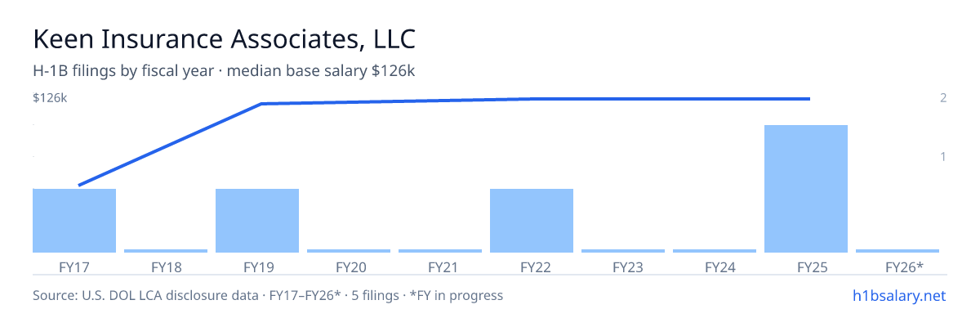Click the FY19 filings bar

pos(257,221)
